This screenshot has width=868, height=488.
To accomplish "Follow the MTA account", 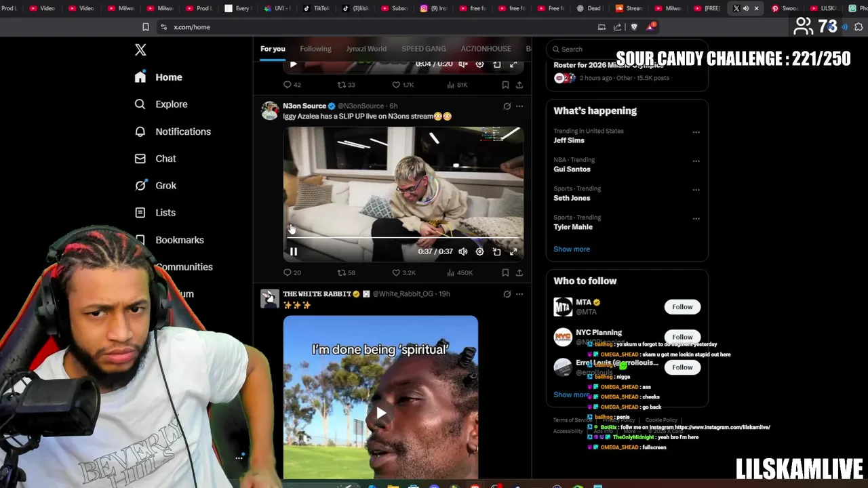I will pos(682,307).
